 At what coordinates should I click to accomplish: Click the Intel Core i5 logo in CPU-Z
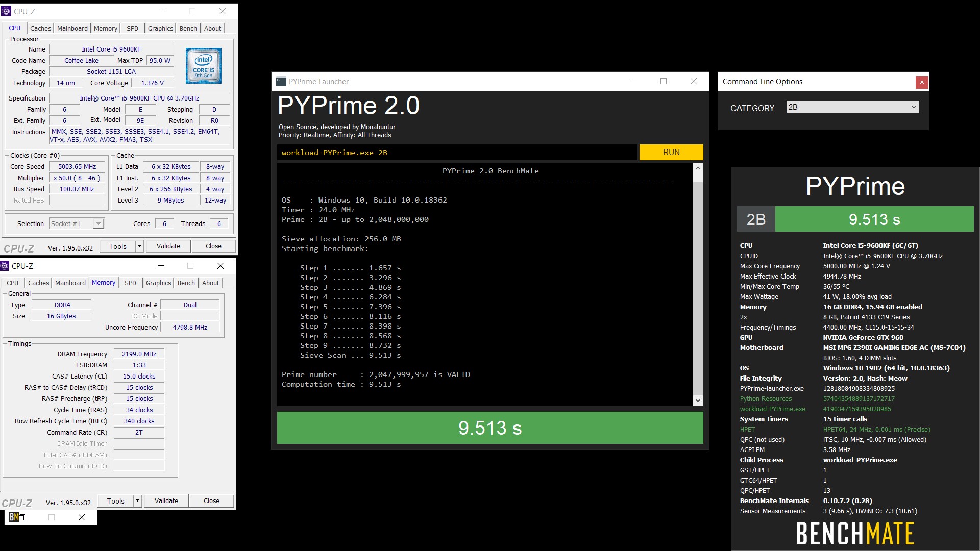coord(203,66)
